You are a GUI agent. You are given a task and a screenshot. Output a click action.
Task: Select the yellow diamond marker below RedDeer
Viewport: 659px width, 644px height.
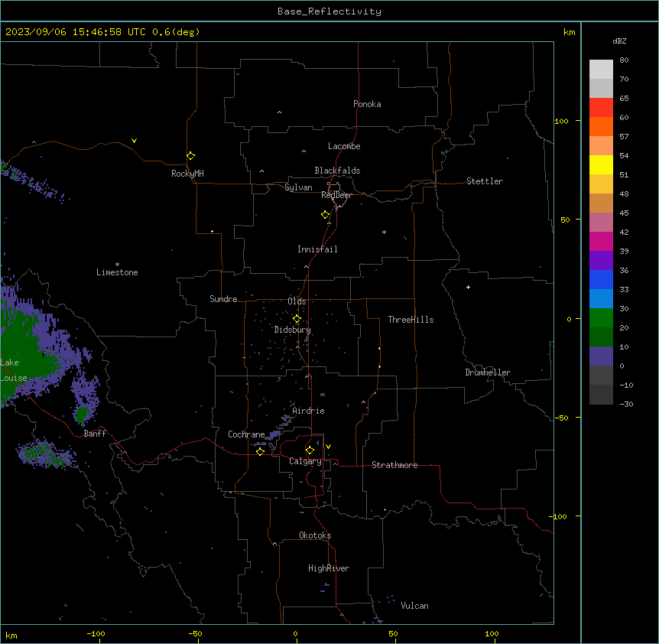point(325,215)
